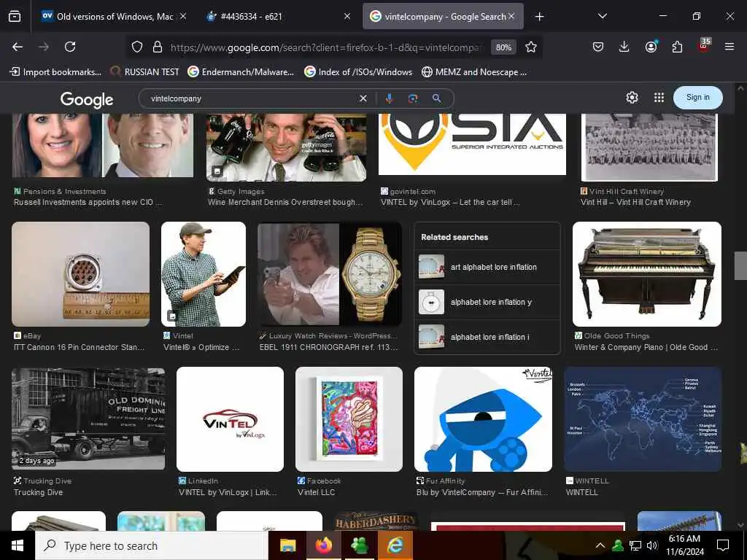
Task: Click the network tray icon
Action: pyautogui.click(x=635, y=545)
